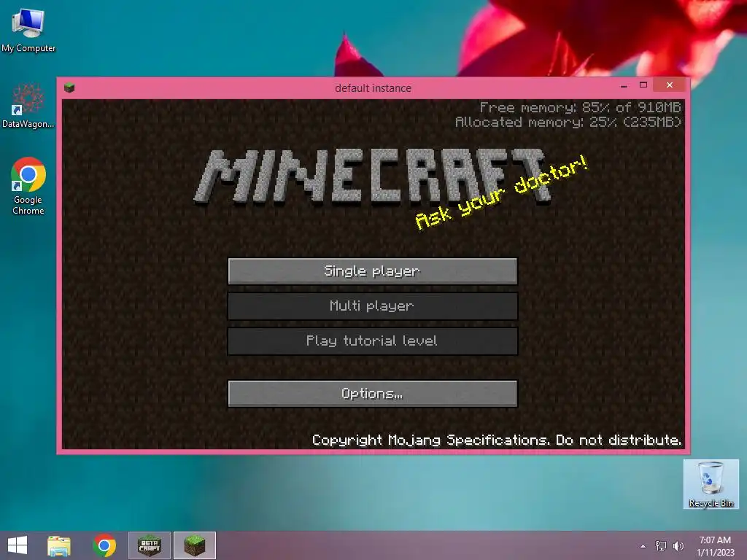Start a Single player game
The image size is (747, 560).
pyautogui.click(x=373, y=271)
